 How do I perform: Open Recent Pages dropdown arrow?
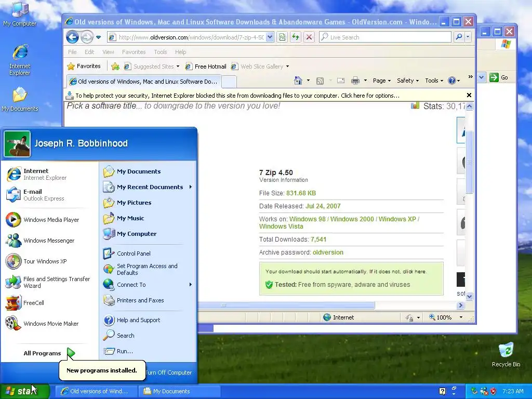point(98,37)
